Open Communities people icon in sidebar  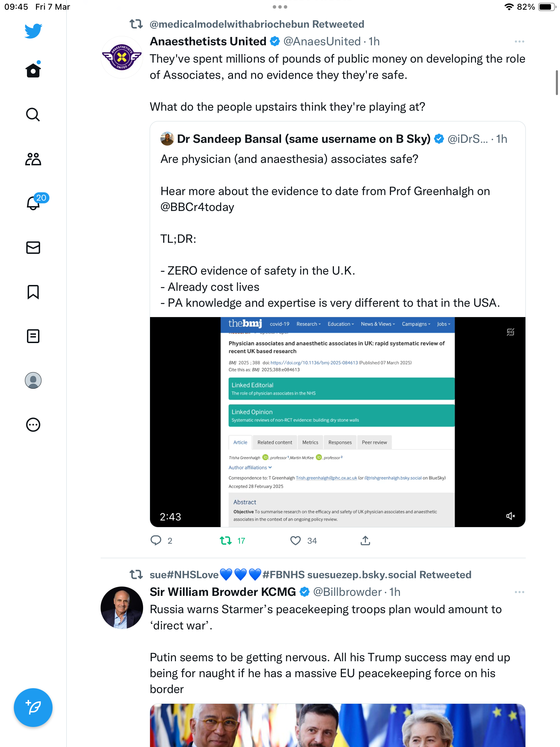tap(33, 159)
